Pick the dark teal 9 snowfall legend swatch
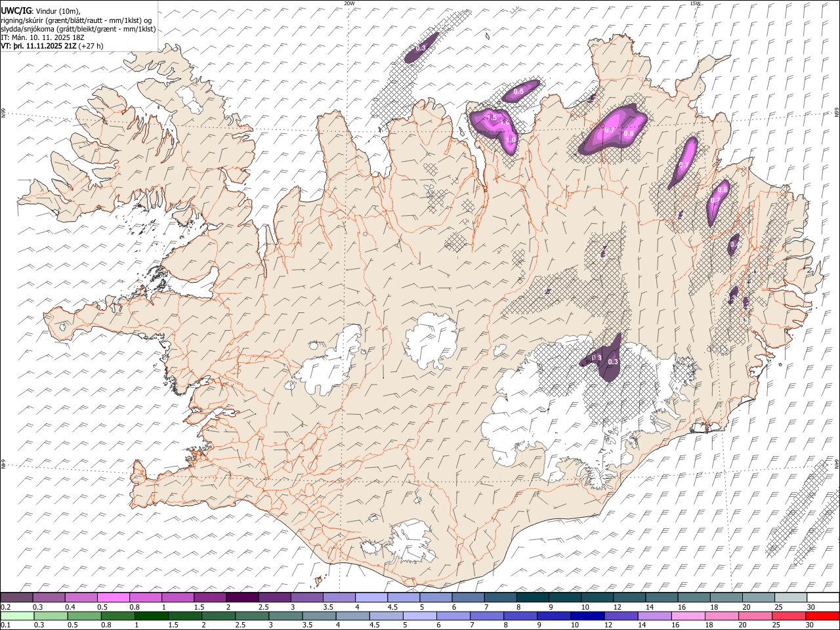This screenshot has height=630, width=840. point(564,598)
